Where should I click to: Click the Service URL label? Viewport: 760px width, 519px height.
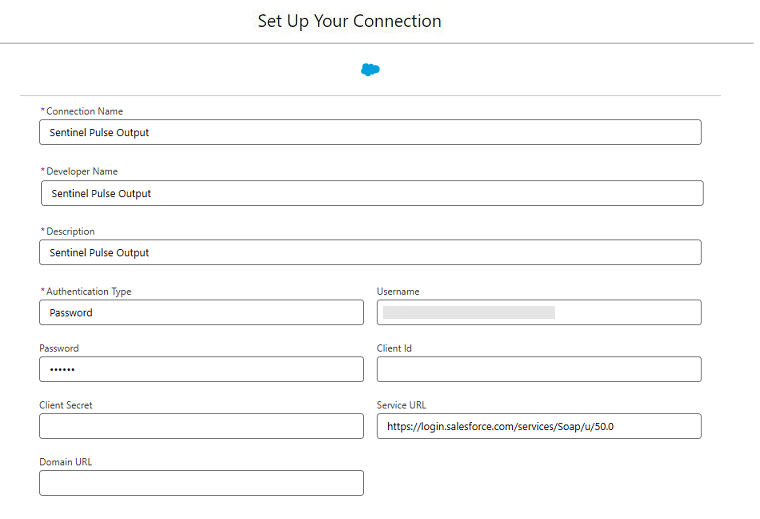[401, 405]
